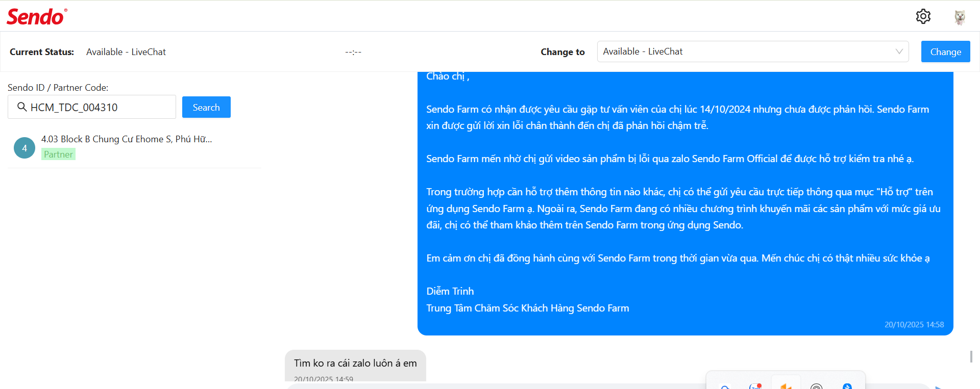Go to the Sendo logo home
The height and width of the screenshot is (389, 980).
[37, 17]
